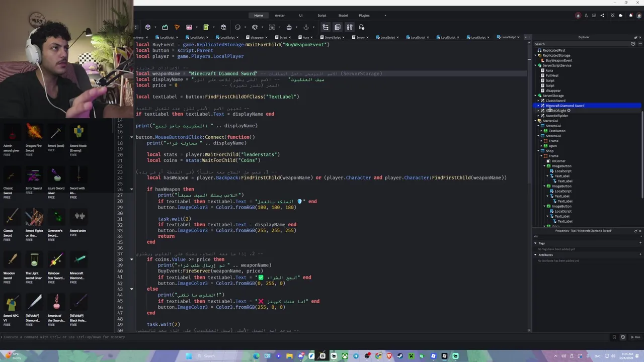Viewport: 644px width, 362px height.
Task: Select Swords of the Swords toolbox item
Action: click(x=56, y=310)
